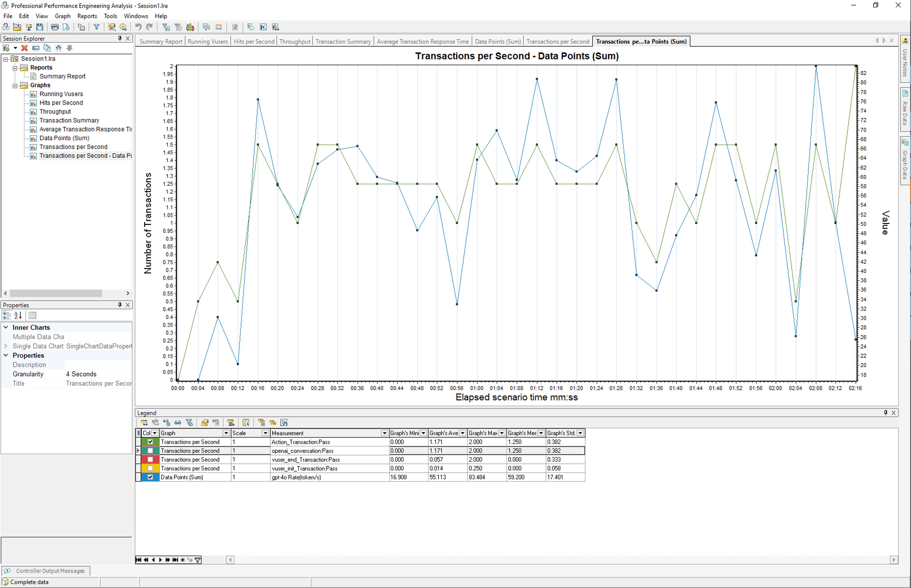Open the Measurement column filter dropdown

(x=384, y=433)
